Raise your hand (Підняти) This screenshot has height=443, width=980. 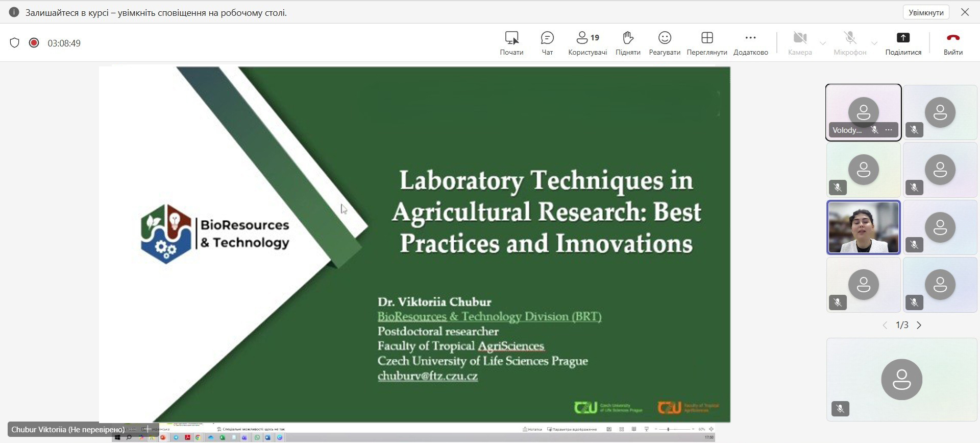[628, 43]
